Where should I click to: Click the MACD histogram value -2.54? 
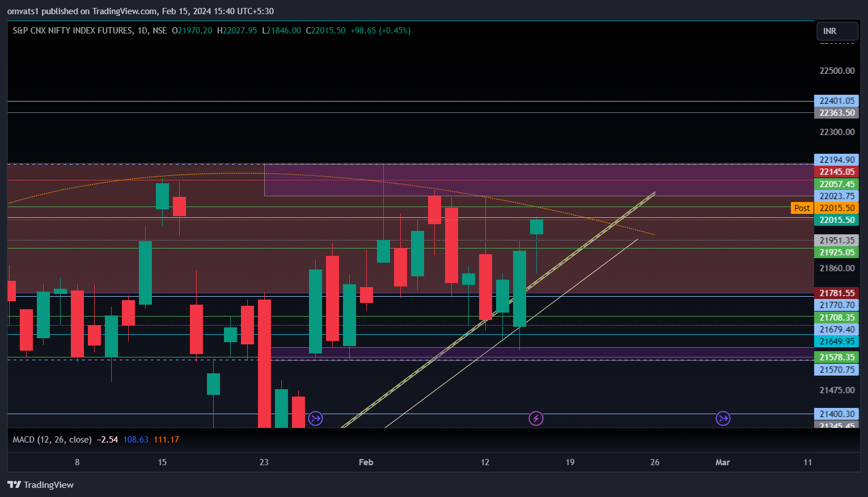pos(108,440)
